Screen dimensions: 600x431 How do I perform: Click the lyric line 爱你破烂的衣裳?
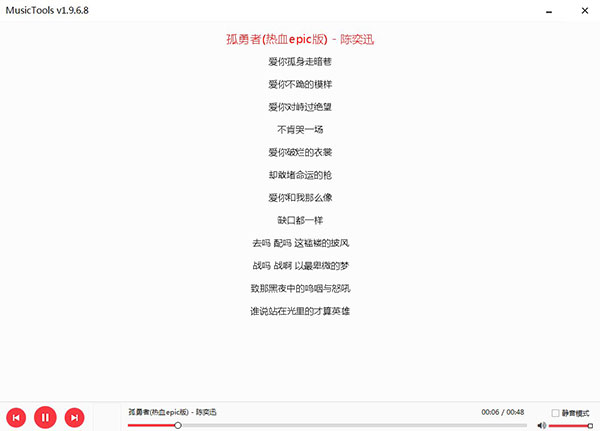[300, 152]
